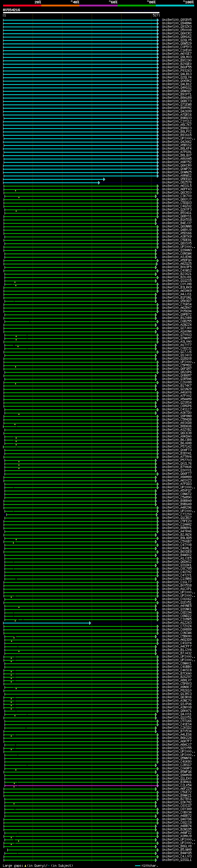
Task: Click the purple ~60% legend segment
Action: tap(99, 6)
